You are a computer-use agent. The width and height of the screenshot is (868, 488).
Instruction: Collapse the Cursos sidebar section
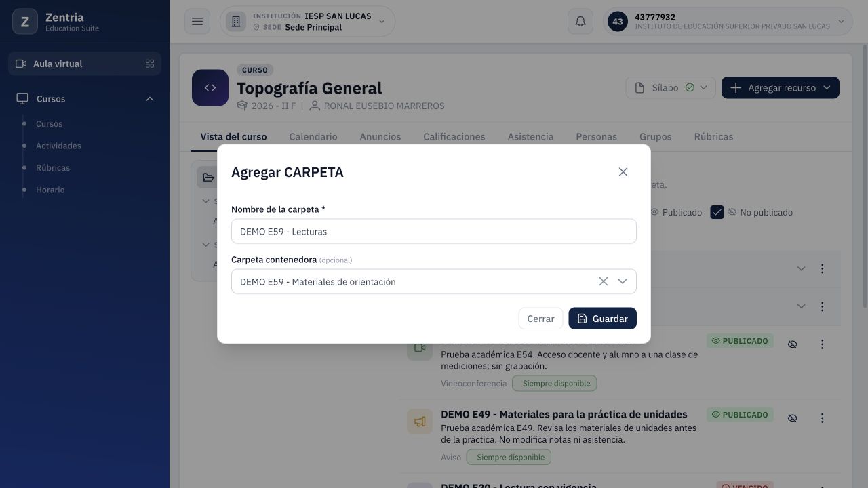pos(150,99)
